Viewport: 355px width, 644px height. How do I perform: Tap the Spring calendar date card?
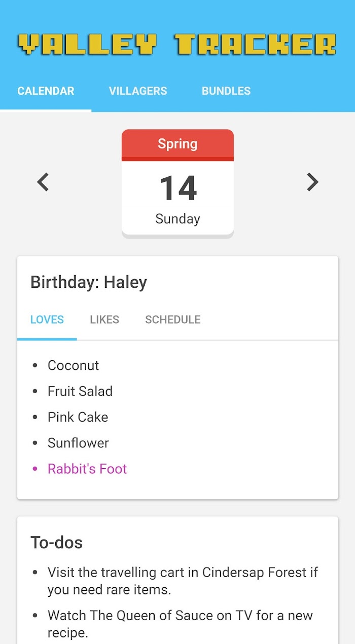click(177, 182)
